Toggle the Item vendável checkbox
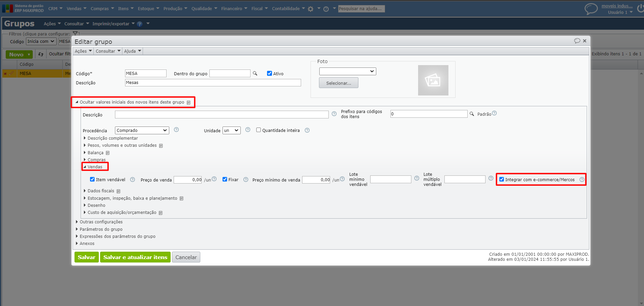The image size is (644, 306). (92, 179)
